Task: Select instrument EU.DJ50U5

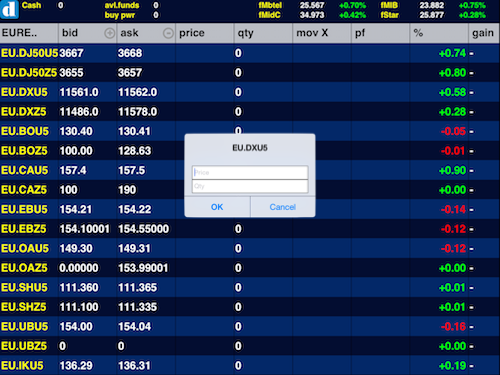Action: [29, 53]
